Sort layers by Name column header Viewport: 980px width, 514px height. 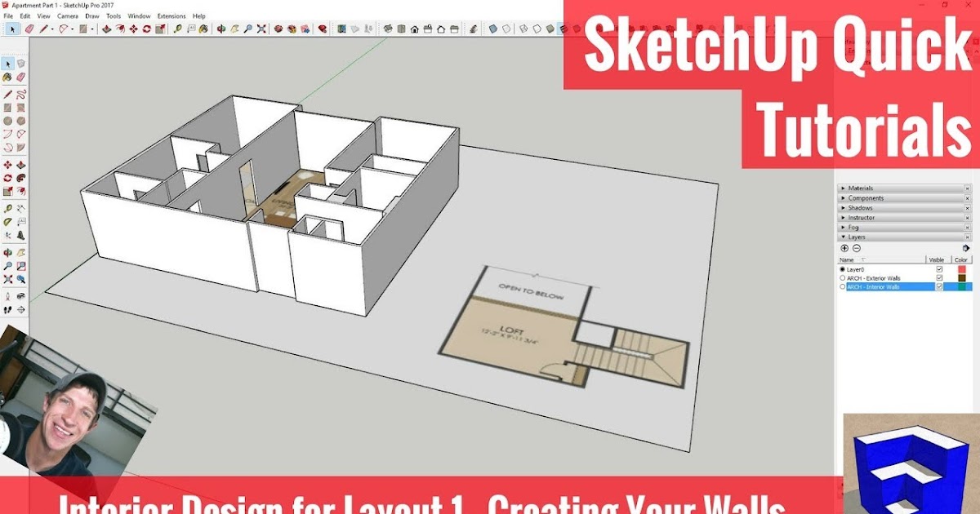[882, 259]
